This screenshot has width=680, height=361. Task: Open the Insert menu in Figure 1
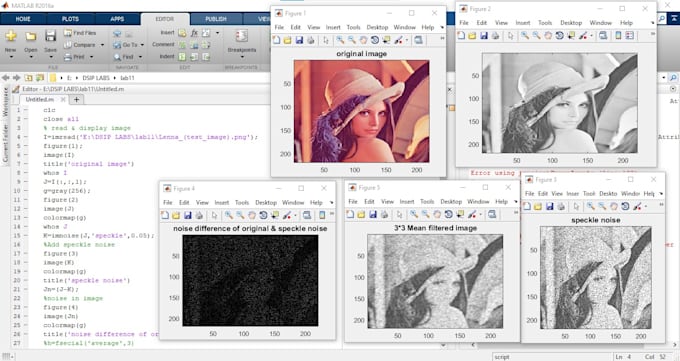[x=333, y=27]
